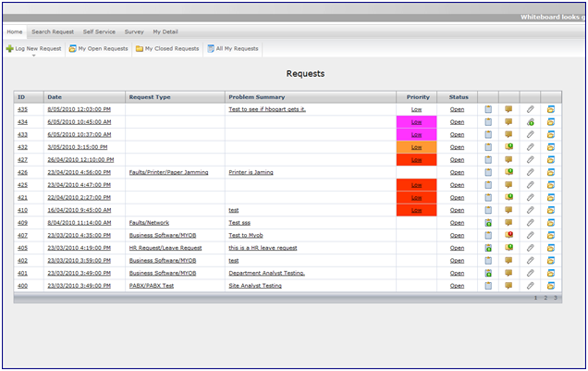
Task: Click Log New Request with plus icon
Action: 34,49
